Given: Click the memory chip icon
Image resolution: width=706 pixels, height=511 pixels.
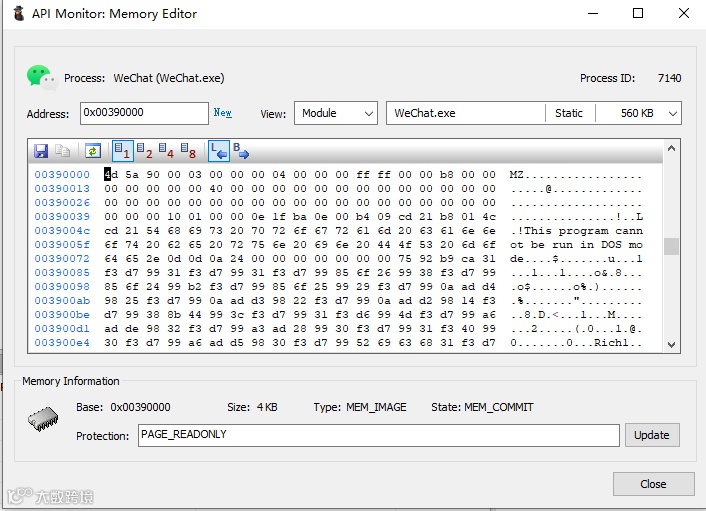Looking at the screenshot, I should 43,419.
